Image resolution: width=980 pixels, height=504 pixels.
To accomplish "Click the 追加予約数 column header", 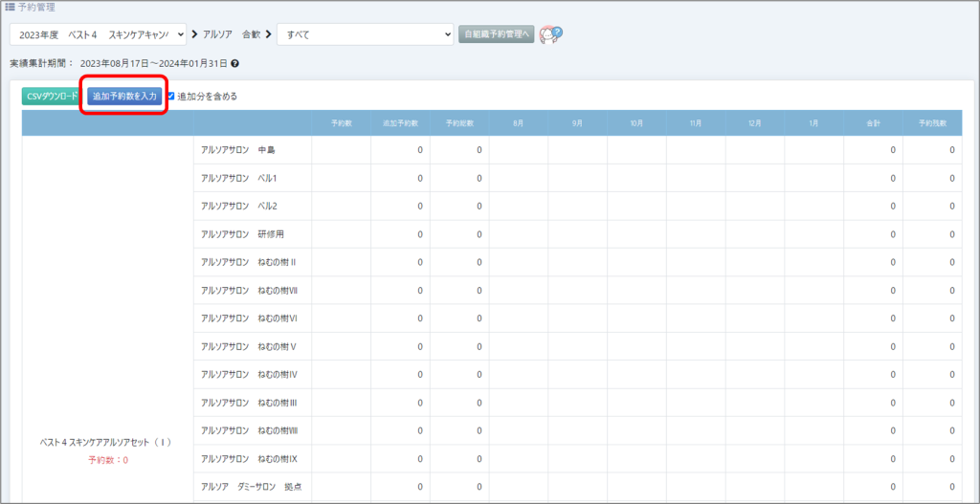I will (x=400, y=123).
